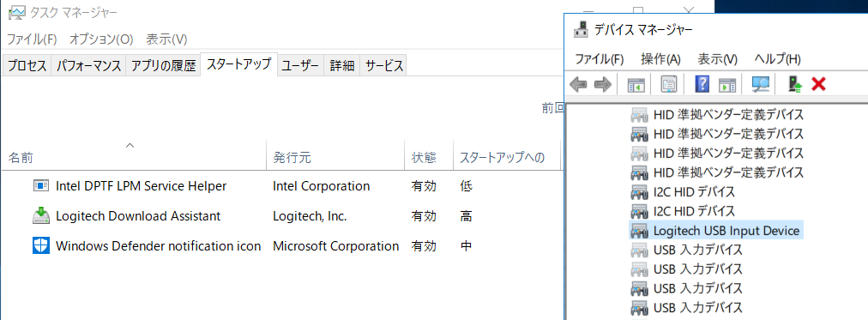
Task: Open ヘルプ(H) menu in Device Manager
Action: point(778,58)
